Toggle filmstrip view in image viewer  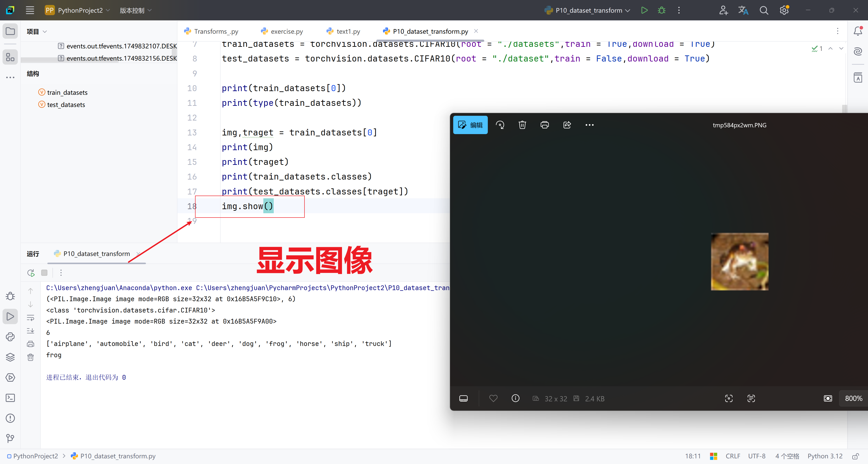(x=463, y=398)
